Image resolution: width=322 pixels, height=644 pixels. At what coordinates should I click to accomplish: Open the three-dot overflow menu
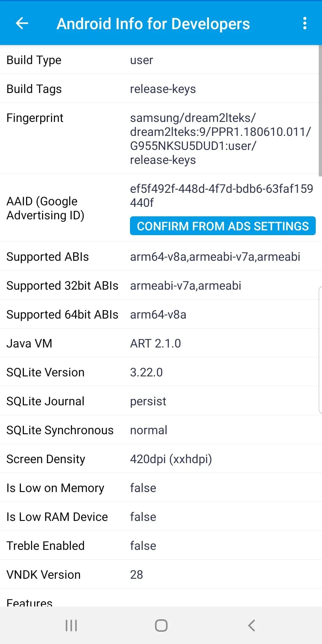point(304,23)
